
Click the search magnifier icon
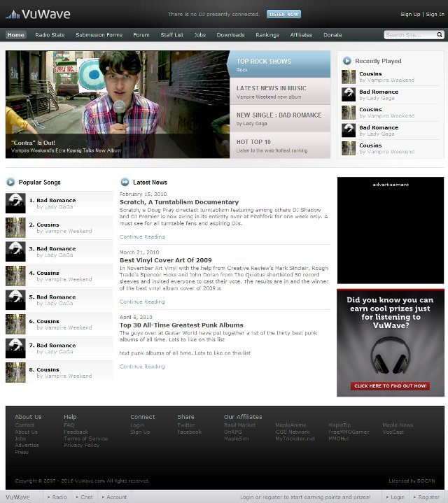point(440,35)
